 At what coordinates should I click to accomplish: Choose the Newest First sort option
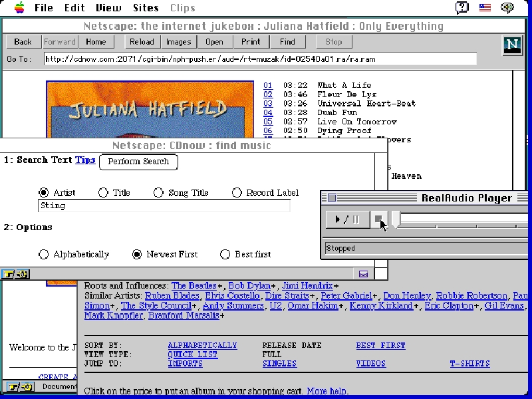(137, 254)
